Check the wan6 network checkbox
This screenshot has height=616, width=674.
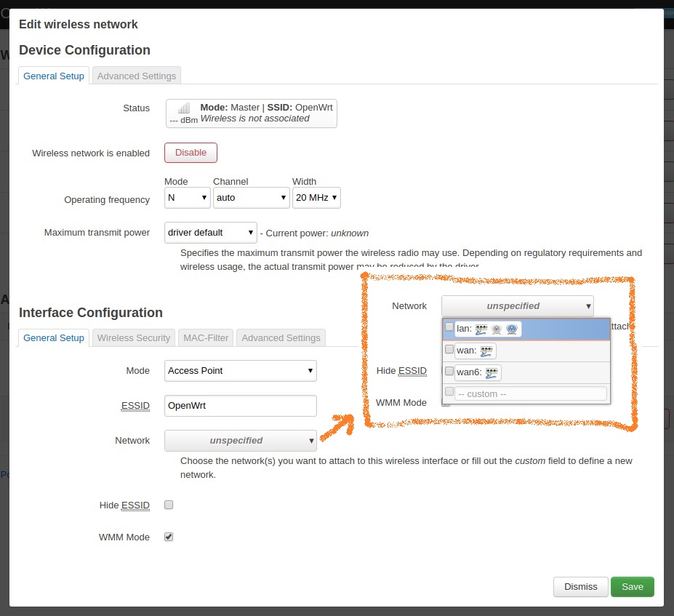pos(449,371)
